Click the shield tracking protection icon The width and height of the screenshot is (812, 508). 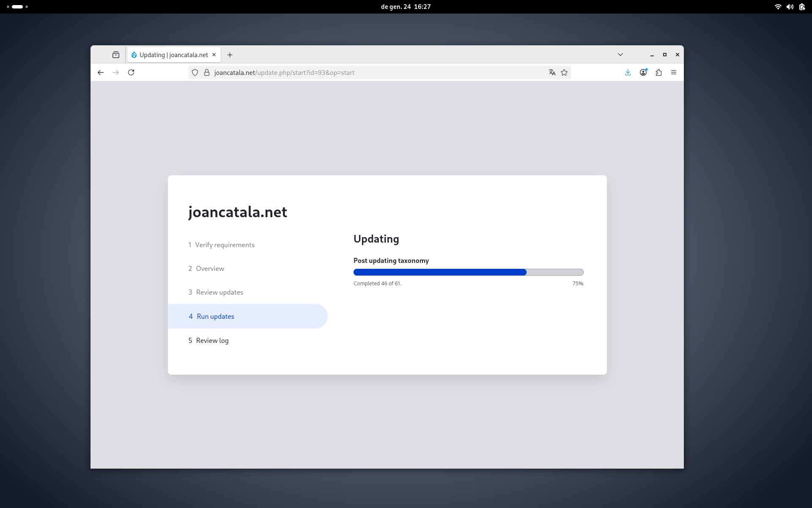pyautogui.click(x=195, y=72)
